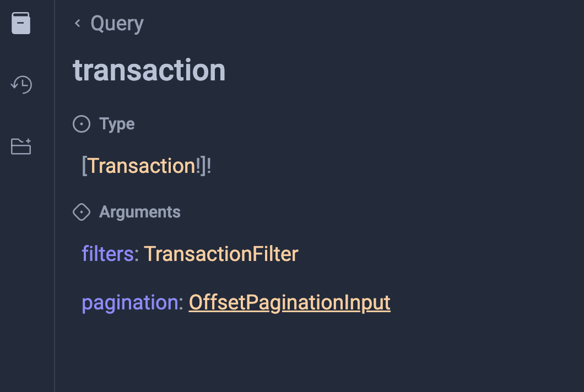The image size is (584, 392).
Task: Go back to the Query breadcrumb
Action: [117, 24]
